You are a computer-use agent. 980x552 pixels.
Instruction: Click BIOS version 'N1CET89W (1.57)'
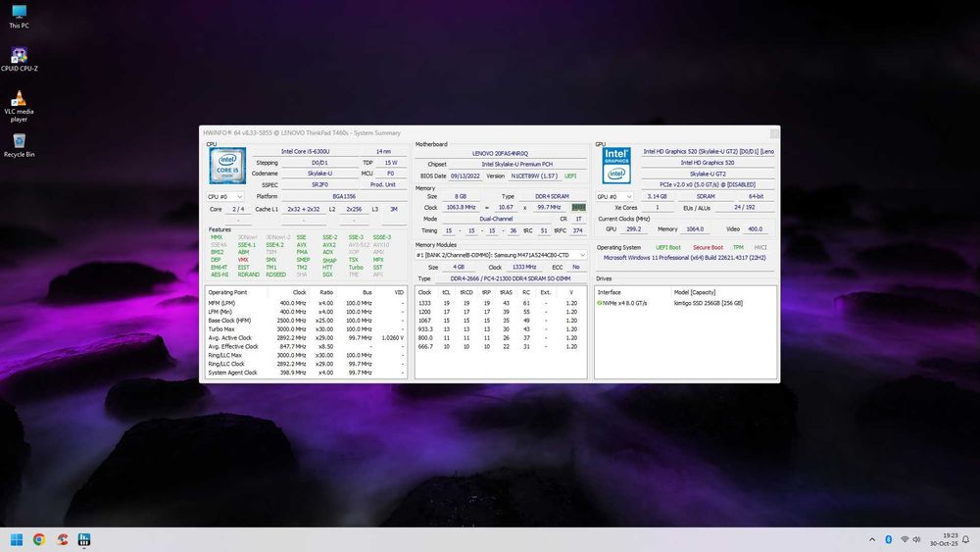534,176
